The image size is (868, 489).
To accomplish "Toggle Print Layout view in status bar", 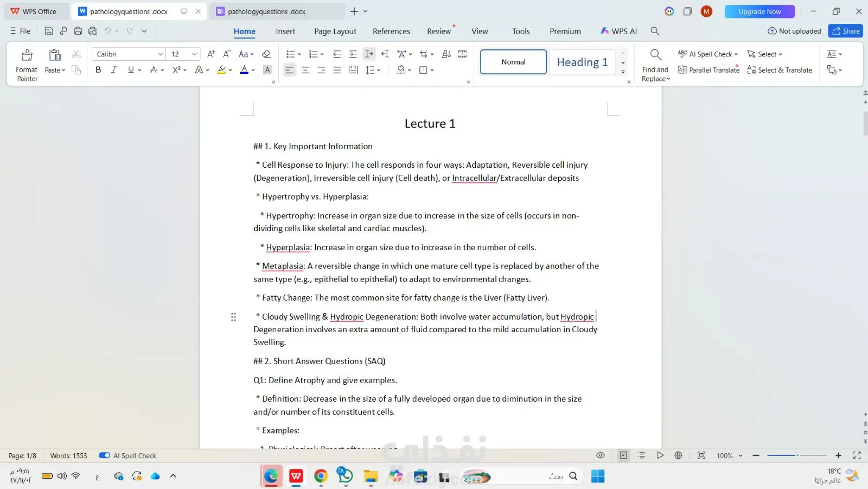I will (x=623, y=455).
